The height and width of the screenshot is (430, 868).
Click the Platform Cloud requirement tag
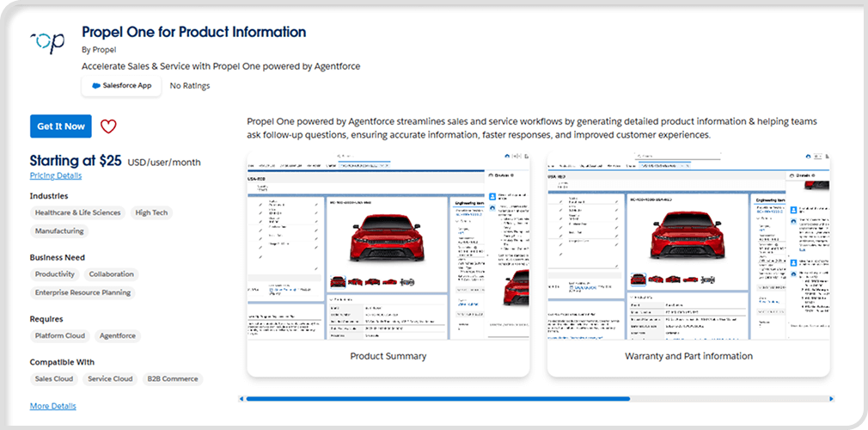[60, 336]
